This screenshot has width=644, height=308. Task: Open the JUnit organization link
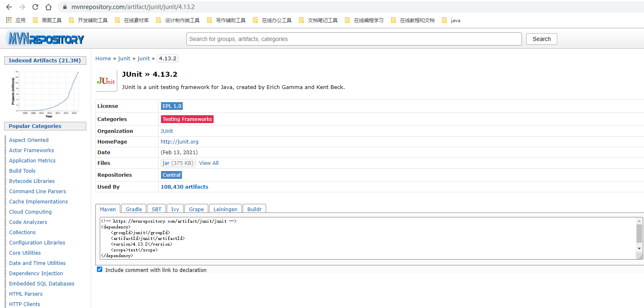167,131
